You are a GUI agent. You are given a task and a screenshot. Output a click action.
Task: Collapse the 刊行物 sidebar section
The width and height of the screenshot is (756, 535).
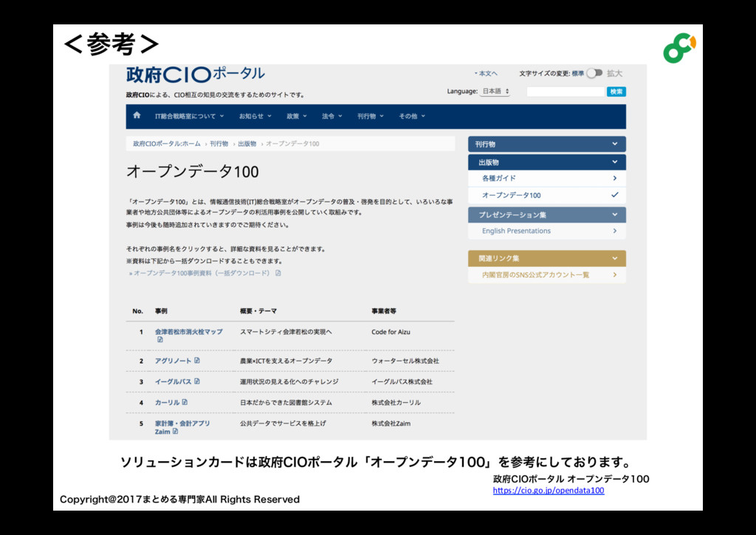[x=547, y=144]
